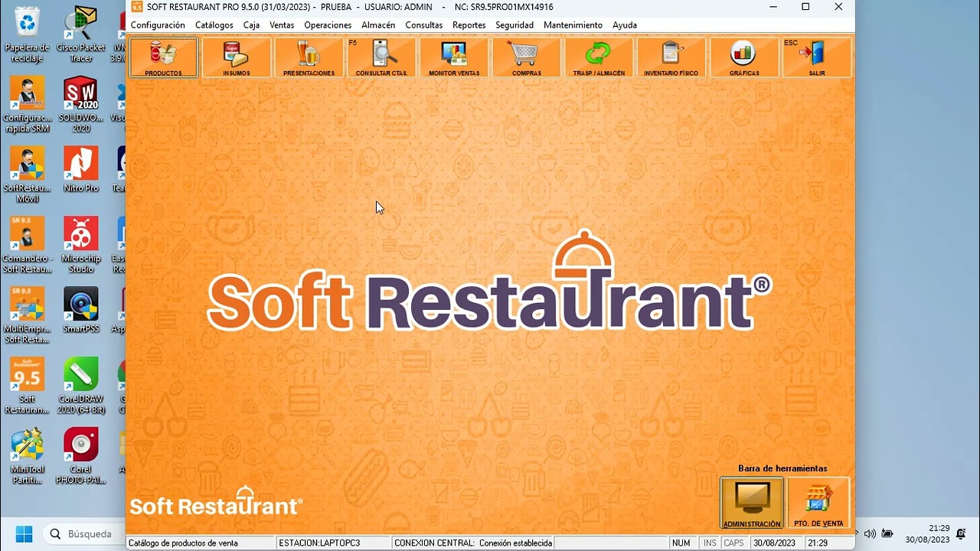Click the Consultar Ctas. toolbar icon
Screen dimensions: 980x551
point(381,57)
